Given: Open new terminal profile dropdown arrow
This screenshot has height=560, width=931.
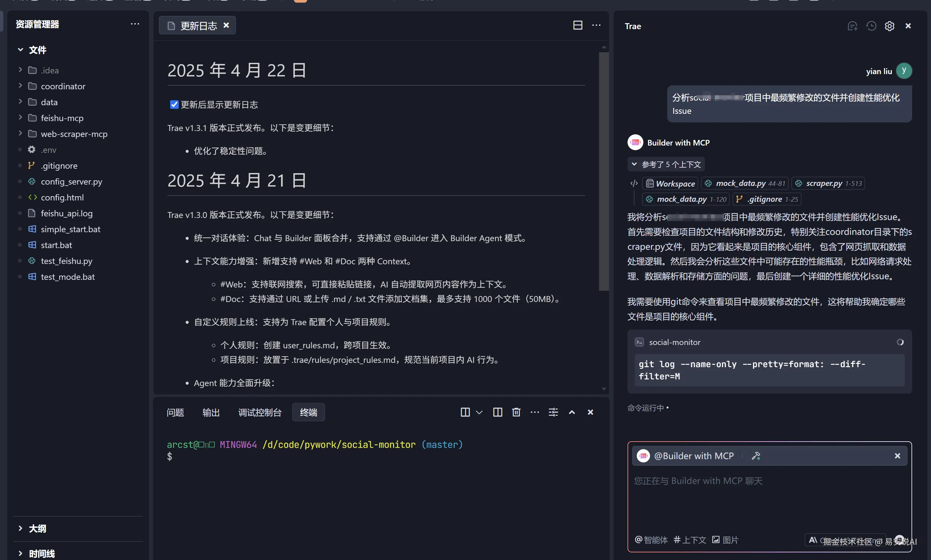Looking at the screenshot, I should coord(479,412).
